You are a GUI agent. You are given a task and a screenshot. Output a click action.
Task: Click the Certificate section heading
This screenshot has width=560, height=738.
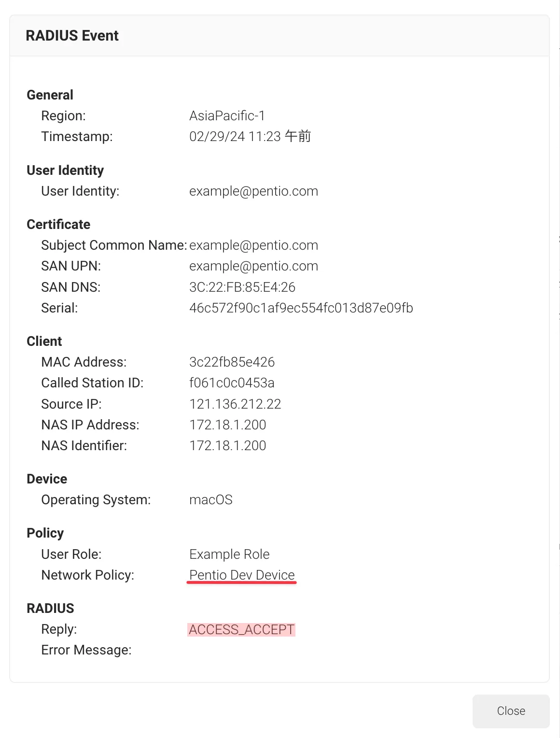pyautogui.click(x=58, y=225)
